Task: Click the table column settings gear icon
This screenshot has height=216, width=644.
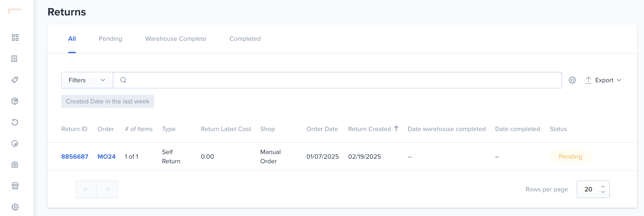Action: click(x=572, y=80)
